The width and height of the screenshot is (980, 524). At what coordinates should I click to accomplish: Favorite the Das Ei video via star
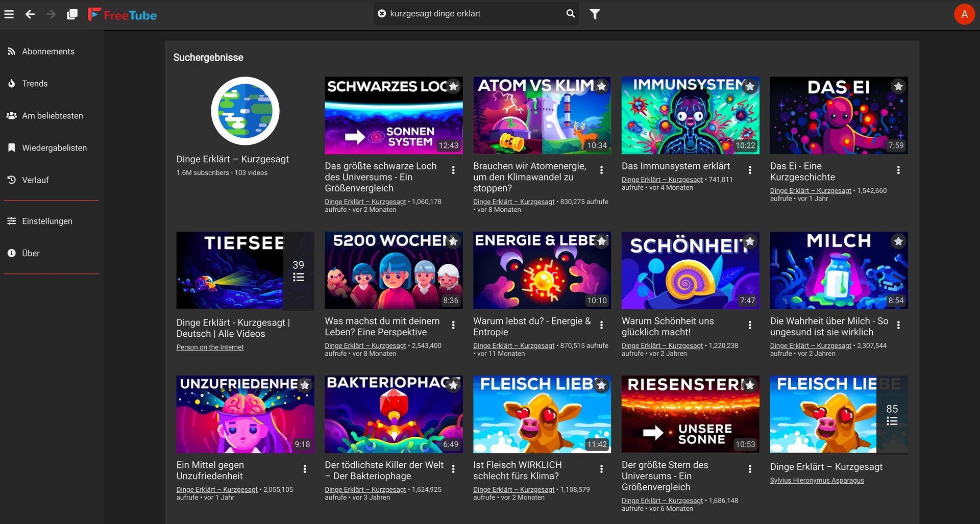pyautogui.click(x=898, y=87)
